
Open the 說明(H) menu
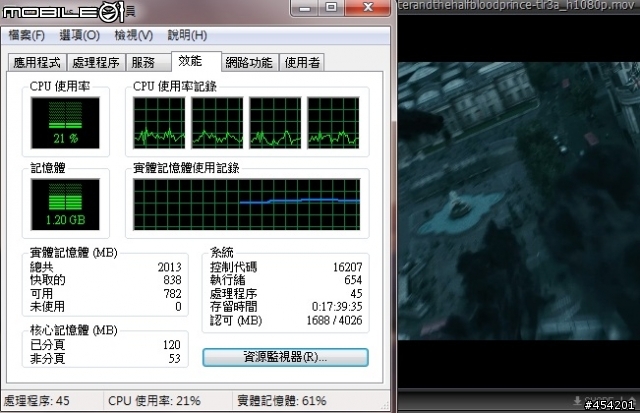point(187,36)
